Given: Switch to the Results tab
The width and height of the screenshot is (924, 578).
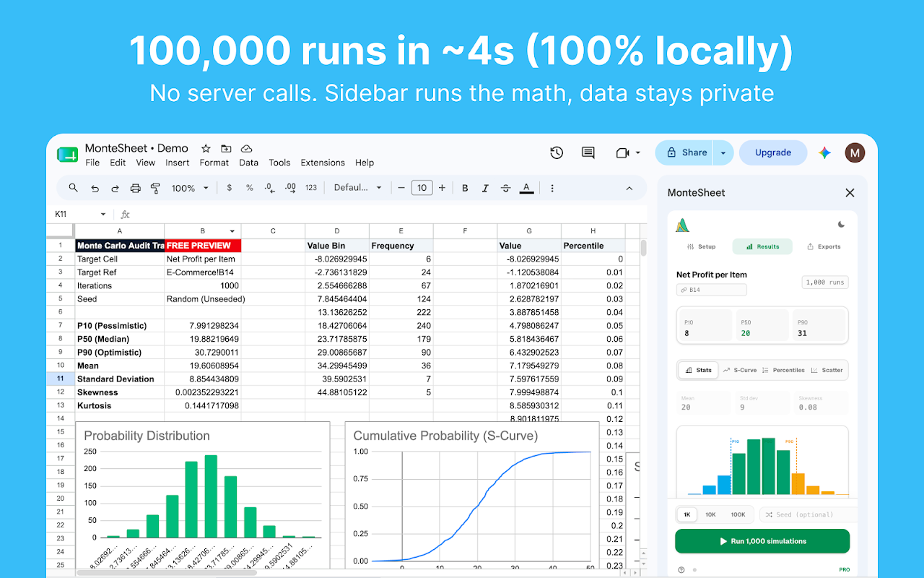Looking at the screenshot, I should (x=762, y=246).
